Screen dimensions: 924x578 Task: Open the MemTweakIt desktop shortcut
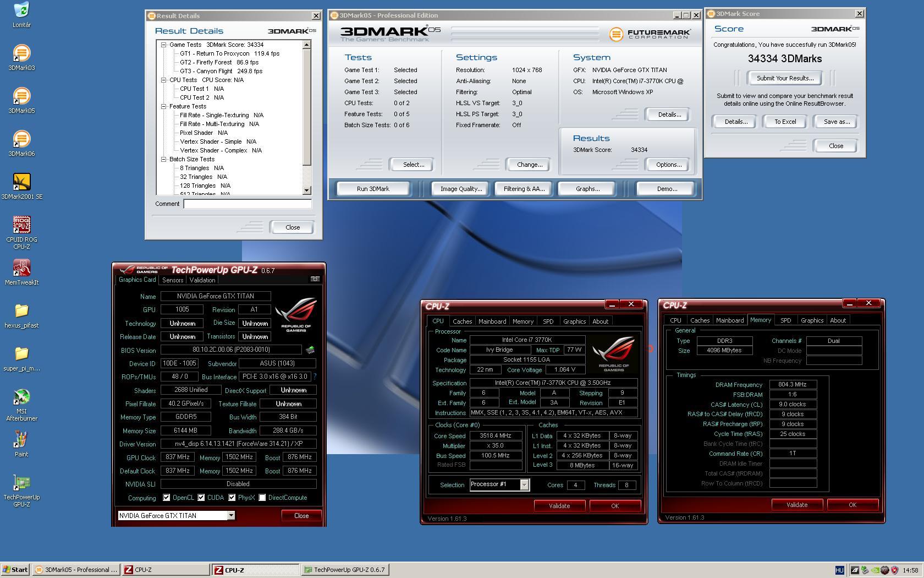click(x=21, y=272)
